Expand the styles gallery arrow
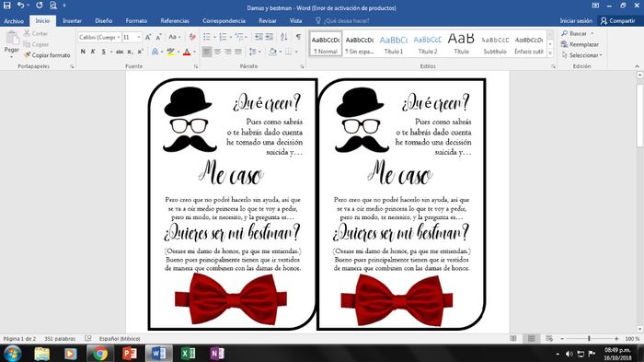The image size is (644, 362). [550, 53]
